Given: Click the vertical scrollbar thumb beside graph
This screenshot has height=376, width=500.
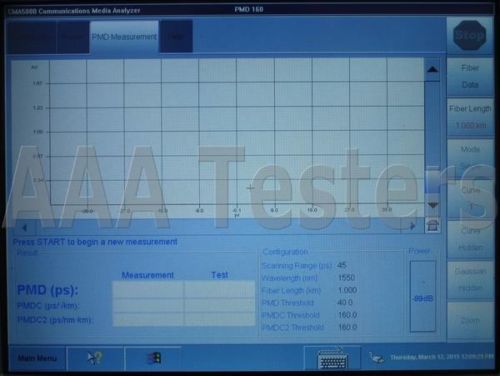Looking at the screenshot, I should [x=433, y=181].
